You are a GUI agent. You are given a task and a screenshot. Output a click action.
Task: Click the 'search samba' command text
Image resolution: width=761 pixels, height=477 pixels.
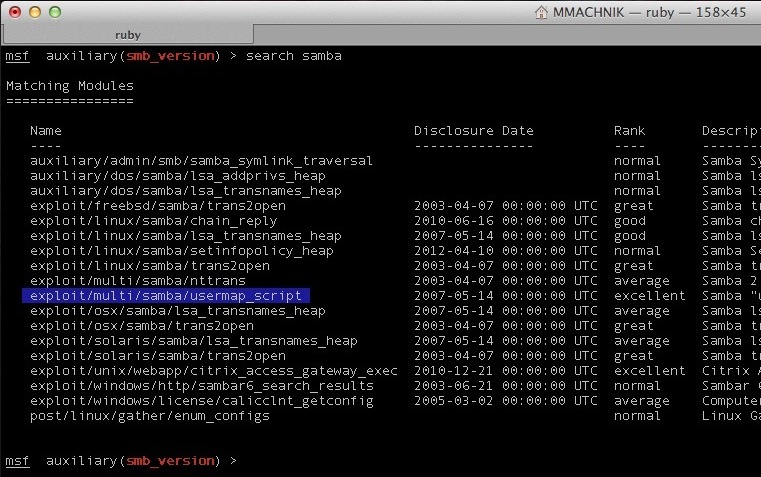click(x=294, y=56)
